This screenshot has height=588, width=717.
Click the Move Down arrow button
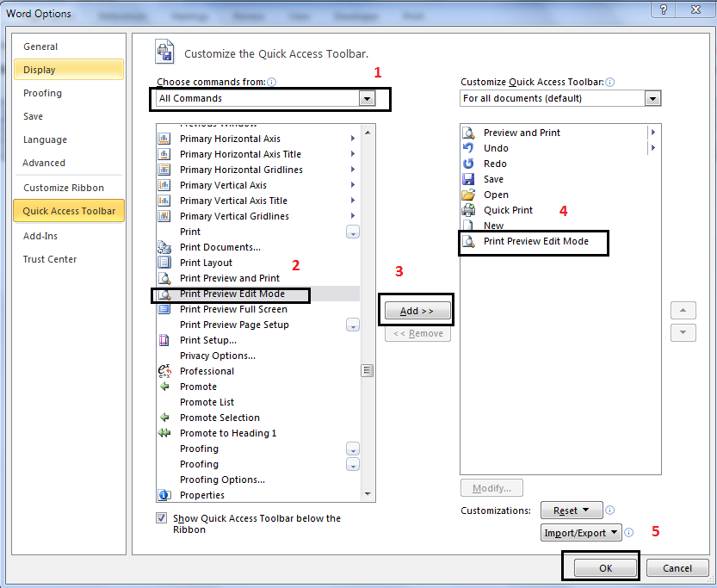[683, 332]
